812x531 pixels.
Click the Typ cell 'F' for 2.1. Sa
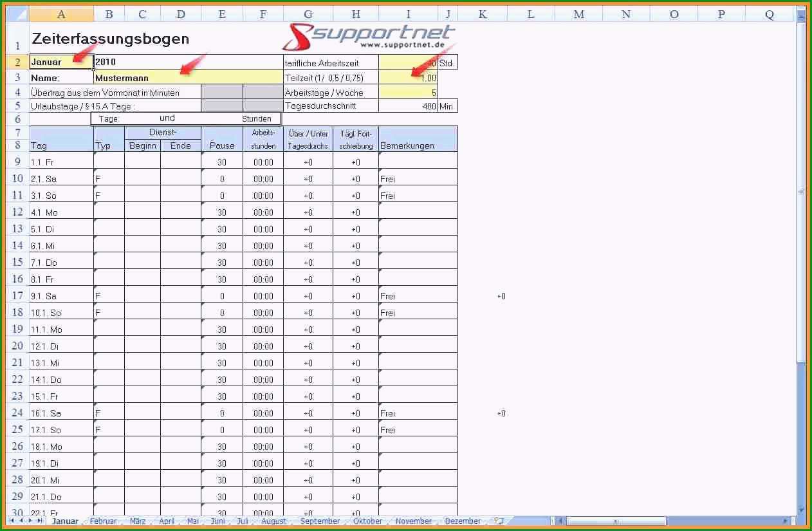[x=109, y=178]
